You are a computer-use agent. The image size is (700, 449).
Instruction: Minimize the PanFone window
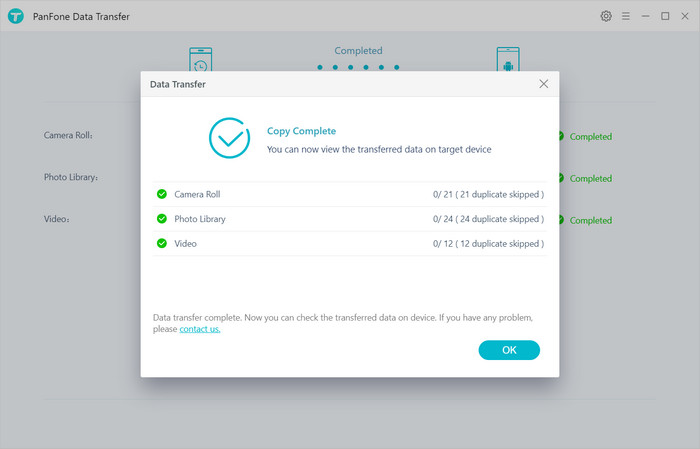646,16
